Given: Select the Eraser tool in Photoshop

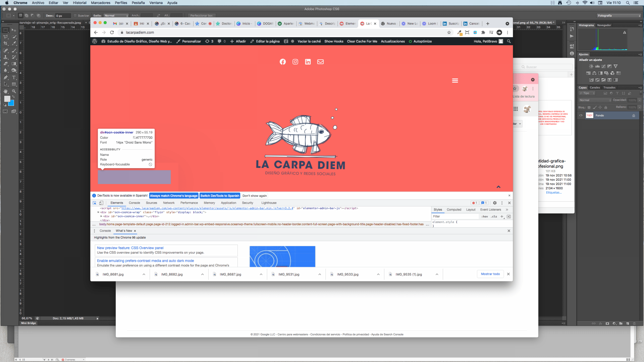Looking at the screenshot, I should 6,64.
